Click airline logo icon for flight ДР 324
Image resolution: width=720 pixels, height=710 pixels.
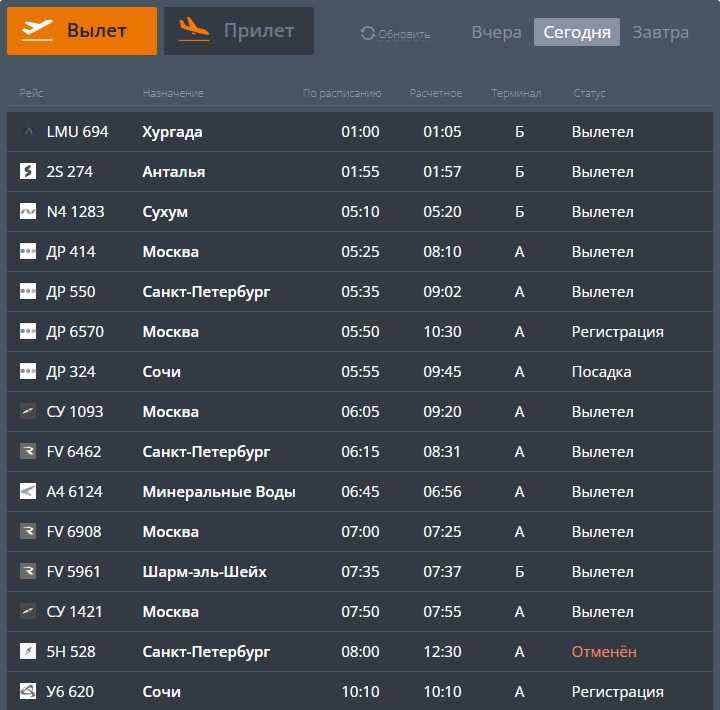pyautogui.click(x=28, y=372)
